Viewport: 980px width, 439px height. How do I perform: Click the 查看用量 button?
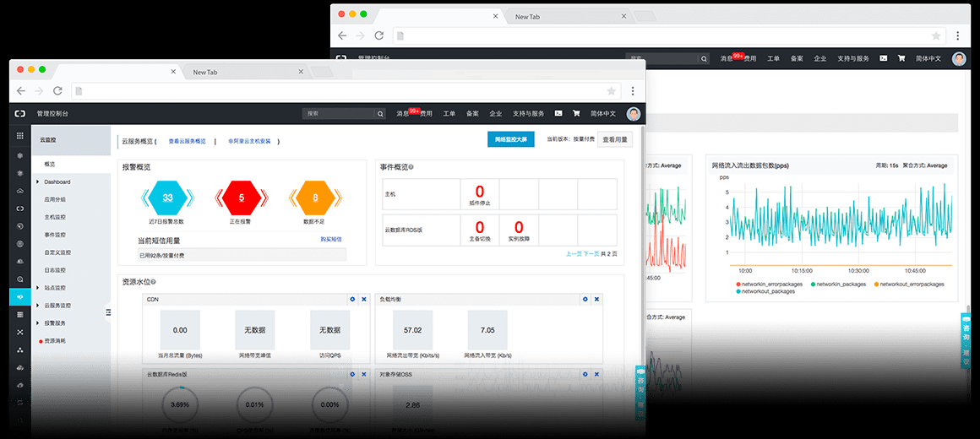coord(614,140)
